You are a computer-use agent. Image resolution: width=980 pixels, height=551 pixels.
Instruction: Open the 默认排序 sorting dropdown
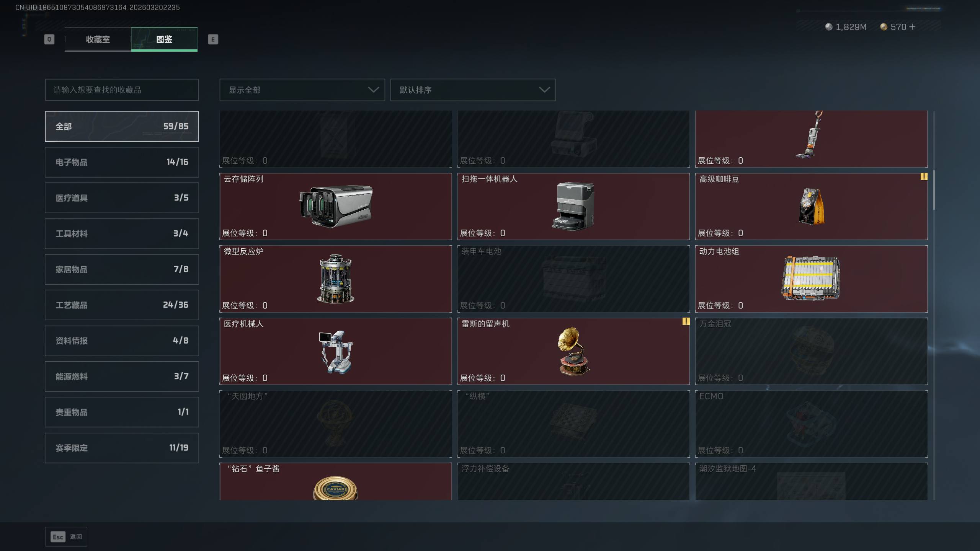pos(473,90)
